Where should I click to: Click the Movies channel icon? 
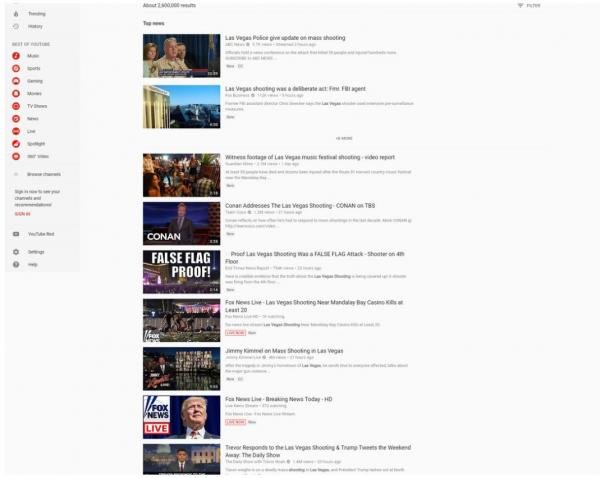click(16, 93)
